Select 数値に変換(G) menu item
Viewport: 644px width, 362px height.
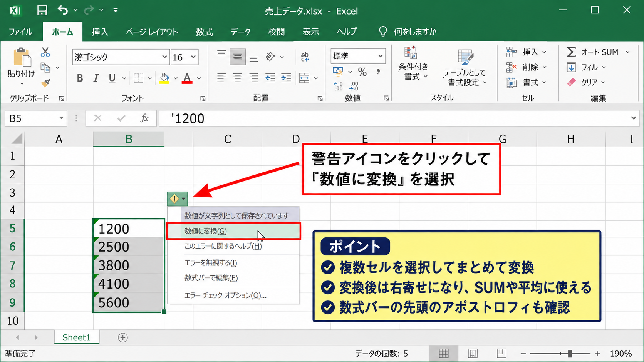[x=233, y=231]
